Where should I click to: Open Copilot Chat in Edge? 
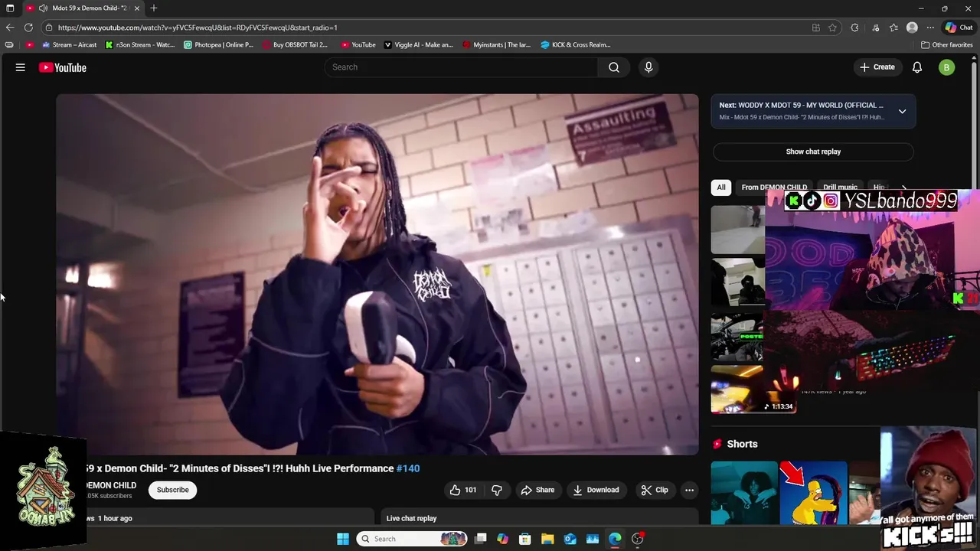(959, 28)
